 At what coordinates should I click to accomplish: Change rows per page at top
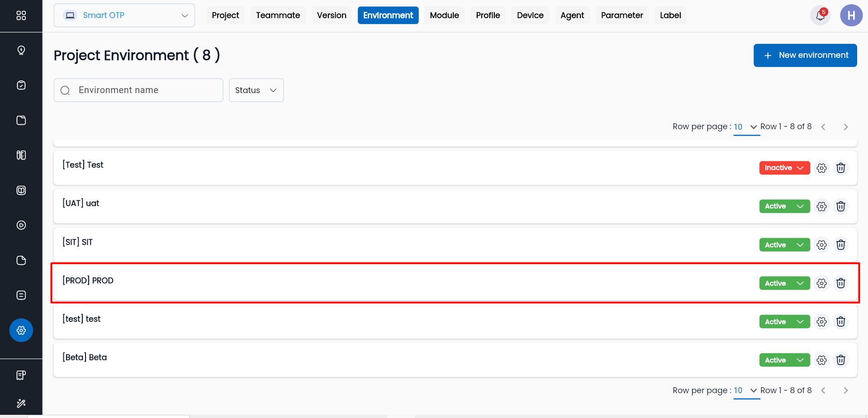point(745,127)
